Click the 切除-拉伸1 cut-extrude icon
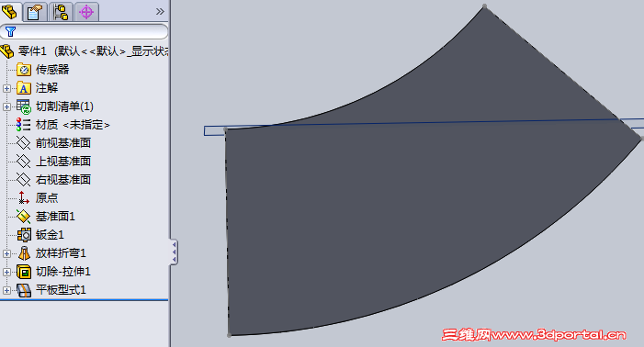644x347 pixels. point(24,272)
